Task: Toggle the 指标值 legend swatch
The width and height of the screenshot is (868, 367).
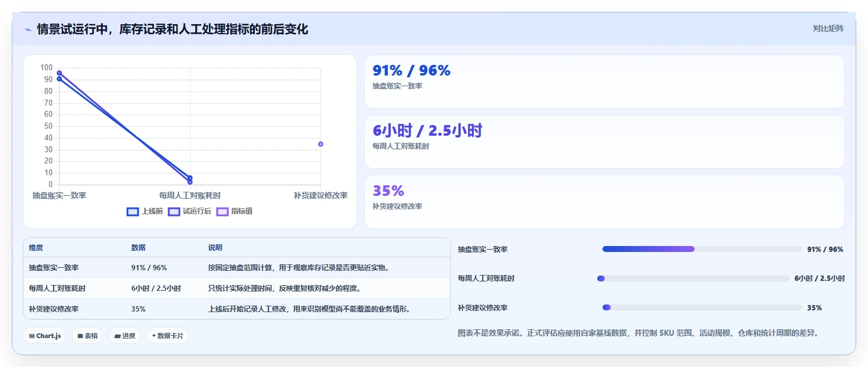Action: (222, 211)
